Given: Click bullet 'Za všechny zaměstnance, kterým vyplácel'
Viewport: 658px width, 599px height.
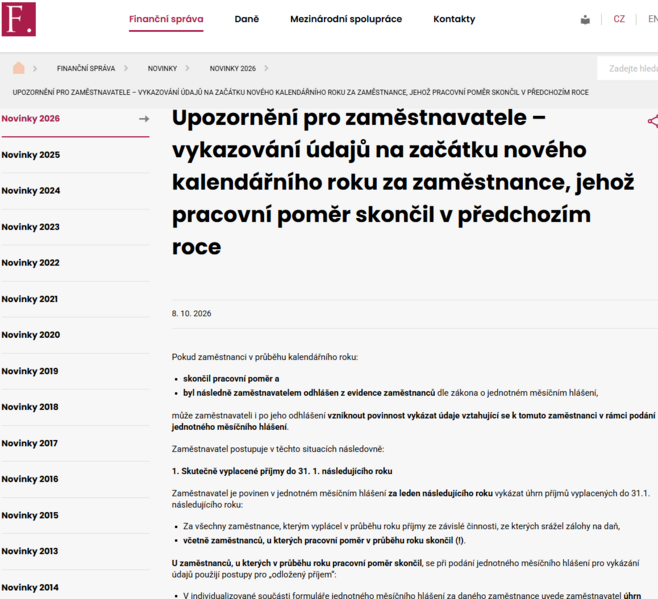Looking at the screenshot, I should [x=402, y=526].
